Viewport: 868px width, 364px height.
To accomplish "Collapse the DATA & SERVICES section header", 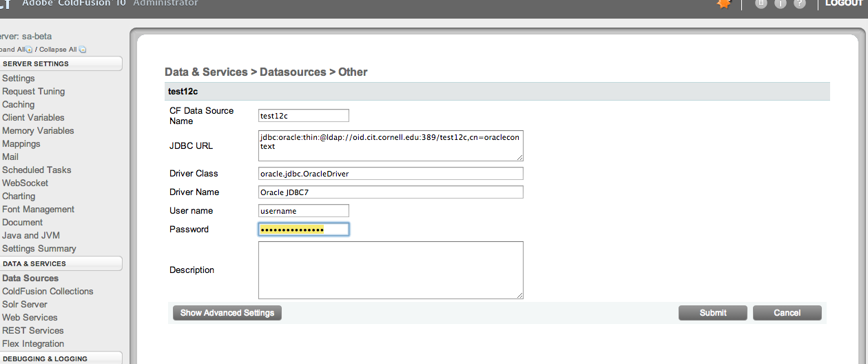I will click(61, 263).
